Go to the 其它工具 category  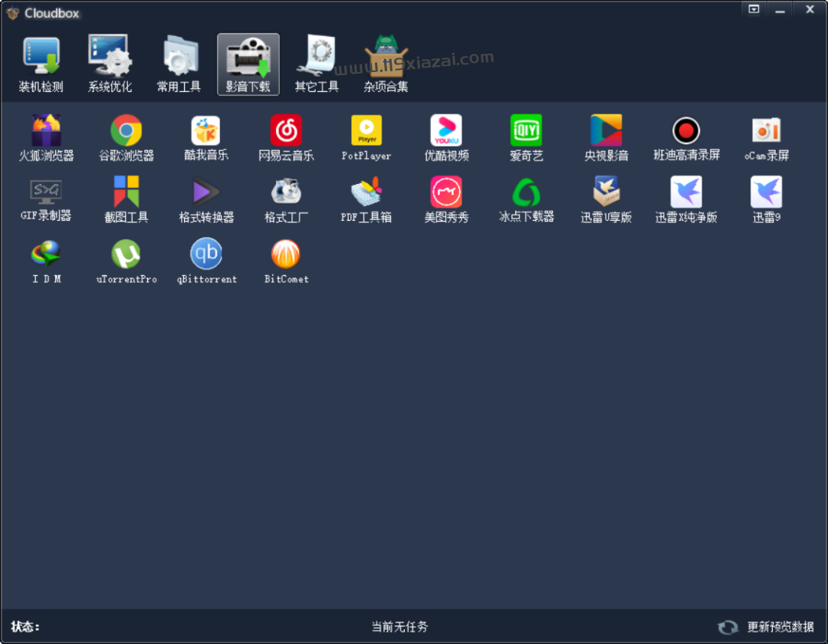(x=317, y=64)
